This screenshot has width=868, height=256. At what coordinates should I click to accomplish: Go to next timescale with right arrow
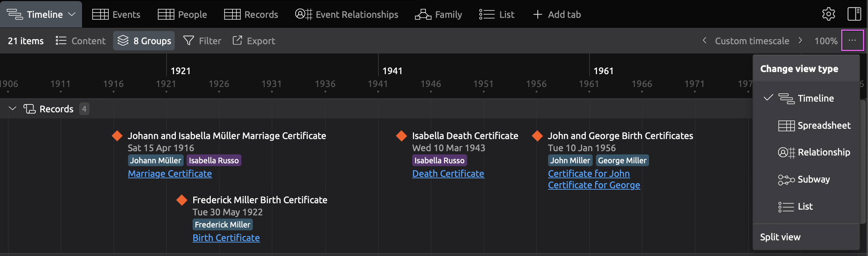(x=800, y=41)
